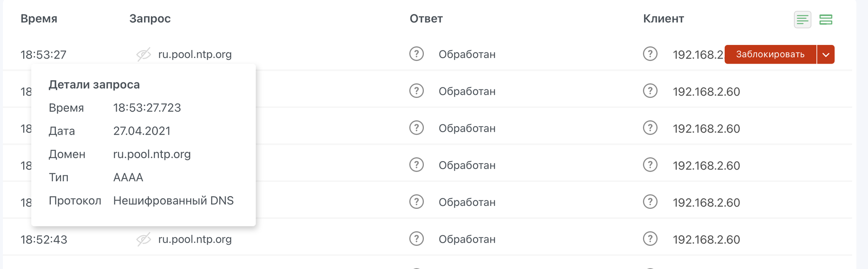Image resolution: width=868 pixels, height=269 pixels.
Task: Open client info icon in first row
Action: [650, 54]
